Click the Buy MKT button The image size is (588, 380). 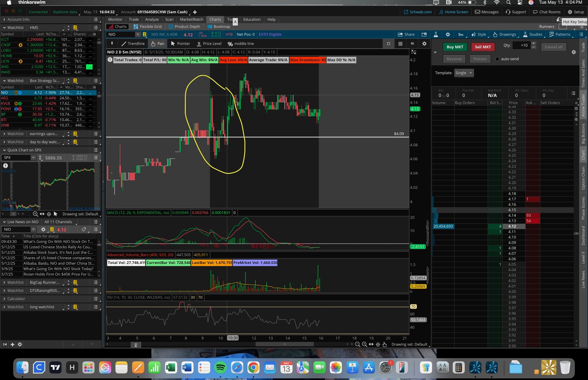click(455, 47)
